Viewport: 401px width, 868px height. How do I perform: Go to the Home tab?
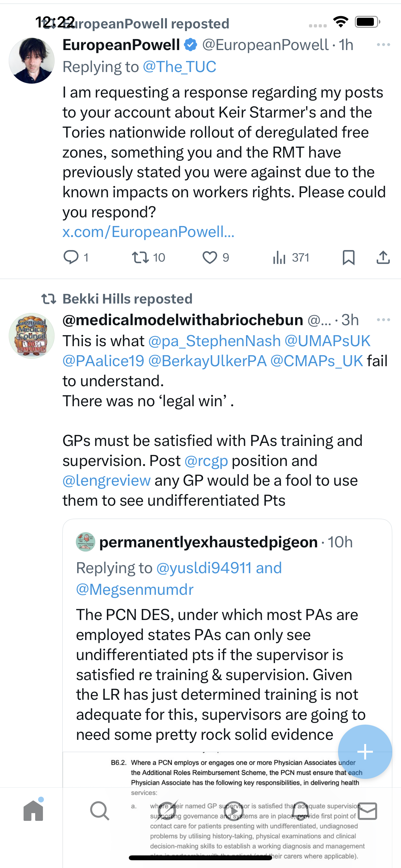pos(33,811)
